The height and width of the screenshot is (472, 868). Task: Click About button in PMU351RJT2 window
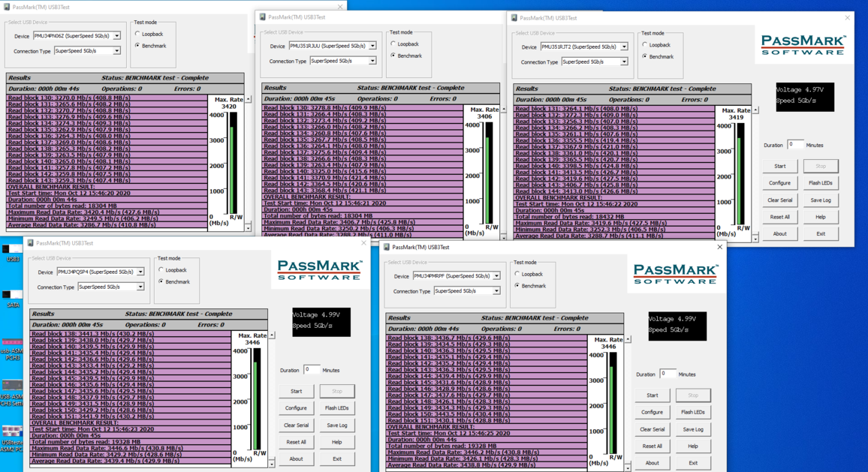click(x=780, y=233)
